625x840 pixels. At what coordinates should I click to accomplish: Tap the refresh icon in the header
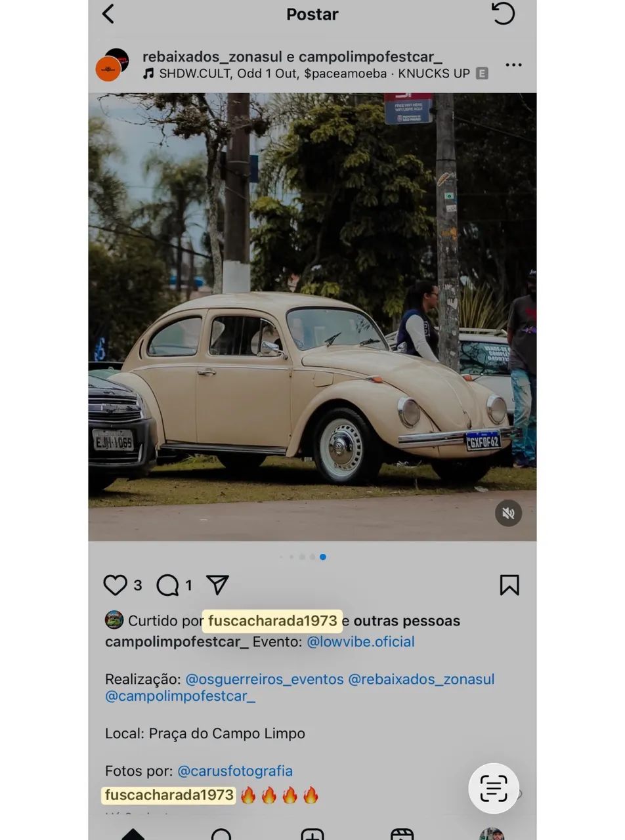point(503,13)
